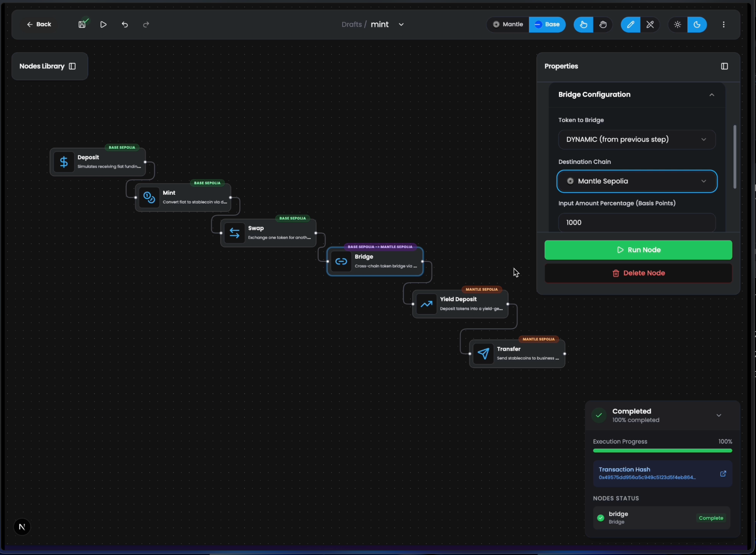Image resolution: width=756 pixels, height=555 pixels.
Task: Collapse the Bridge Configuration section
Action: click(x=711, y=95)
